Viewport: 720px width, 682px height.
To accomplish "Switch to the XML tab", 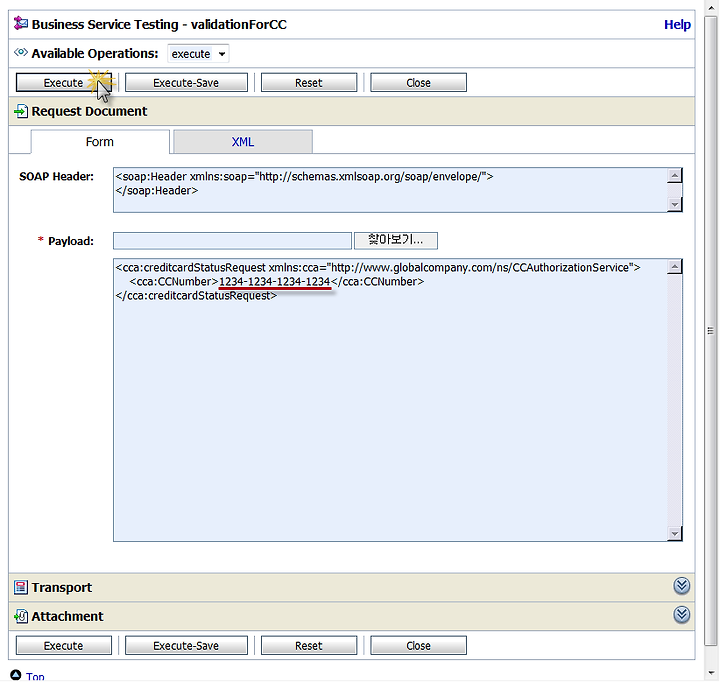I will (243, 141).
